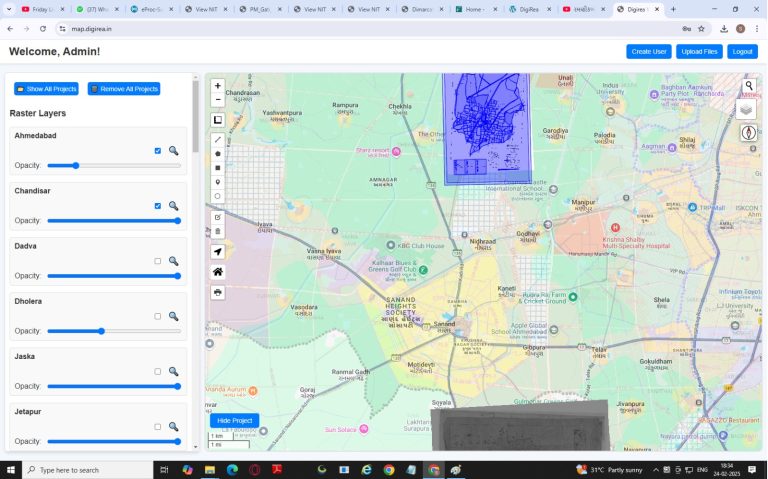Click the delete layers trash icon on map

218,231
